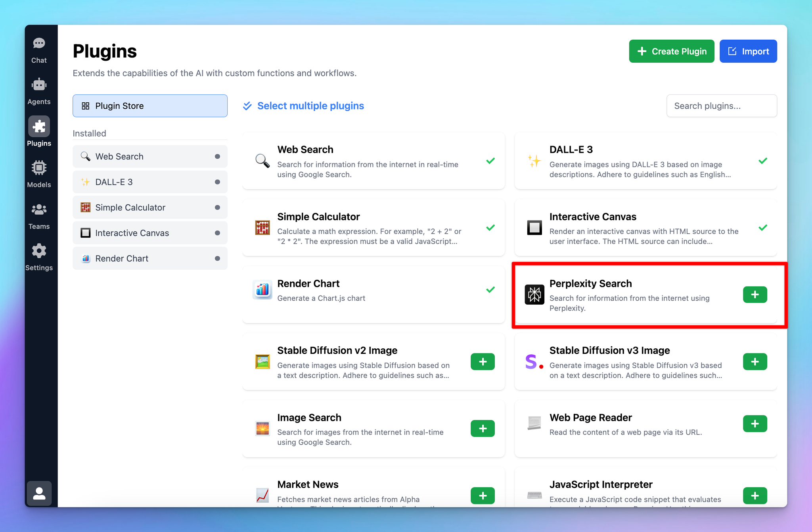Click the Image Search sunset icon

[262, 428]
